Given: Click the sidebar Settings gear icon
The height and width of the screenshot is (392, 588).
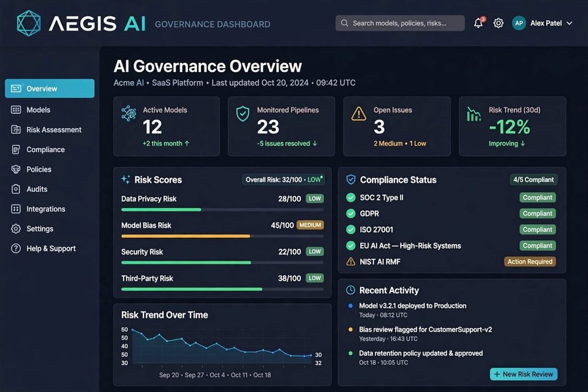Looking at the screenshot, I should (16, 229).
